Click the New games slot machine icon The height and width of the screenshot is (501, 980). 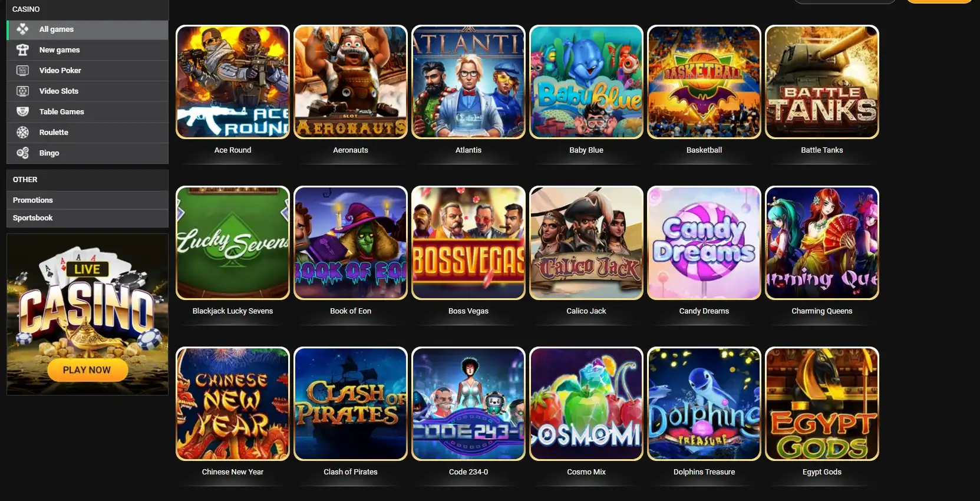coord(22,50)
